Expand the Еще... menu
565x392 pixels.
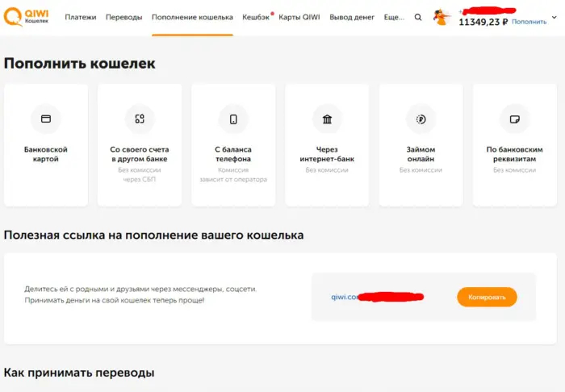[x=394, y=17]
